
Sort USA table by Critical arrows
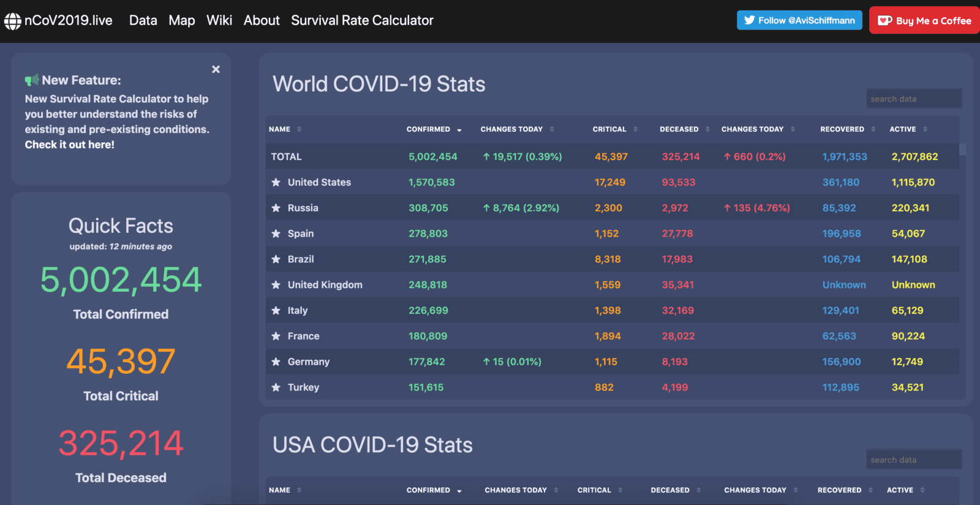click(620, 490)
